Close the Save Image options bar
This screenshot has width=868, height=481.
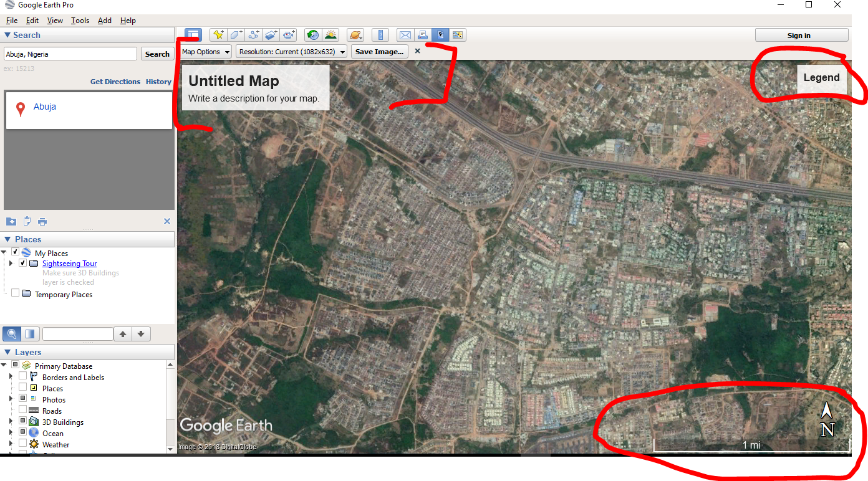pos(418,51)
